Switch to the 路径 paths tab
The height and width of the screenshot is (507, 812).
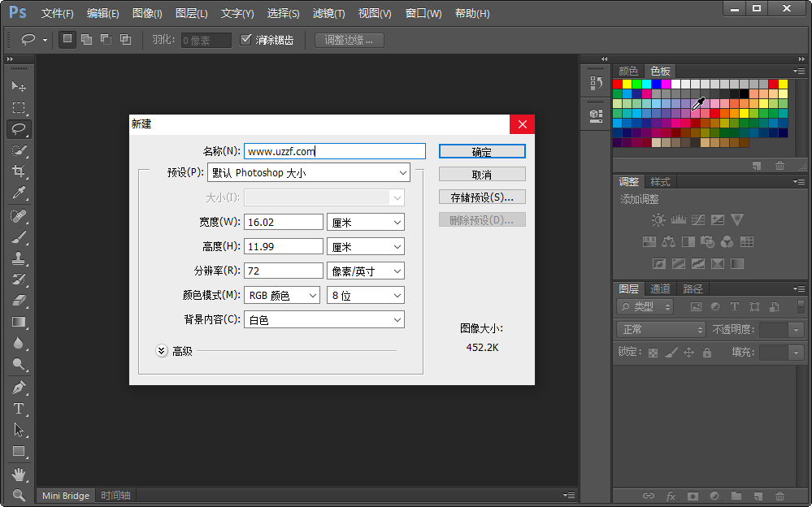693,288
